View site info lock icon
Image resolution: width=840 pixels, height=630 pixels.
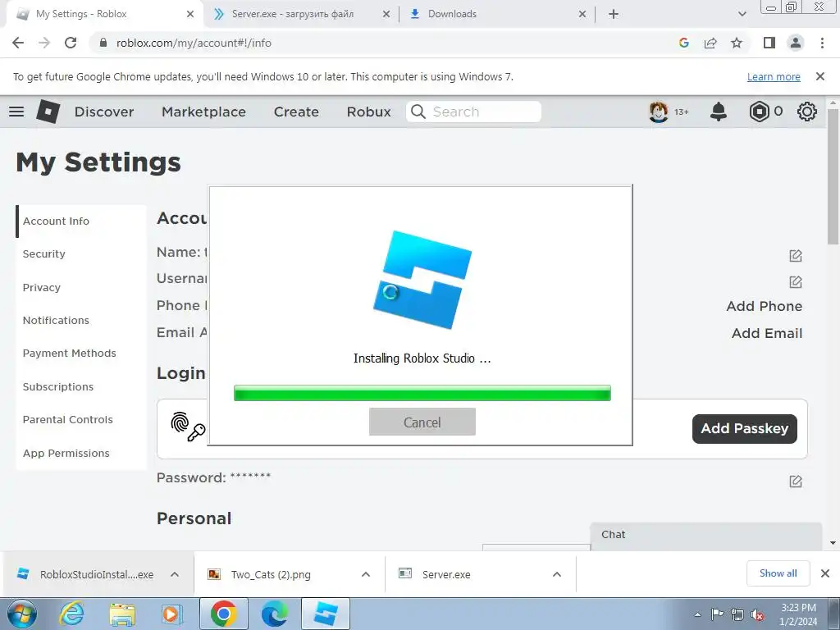coord(103,43)
